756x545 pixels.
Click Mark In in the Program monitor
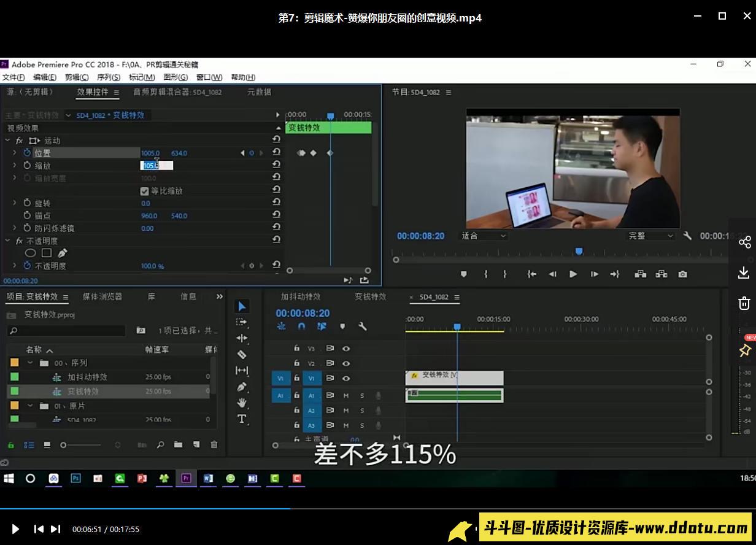tap(485, 274)
